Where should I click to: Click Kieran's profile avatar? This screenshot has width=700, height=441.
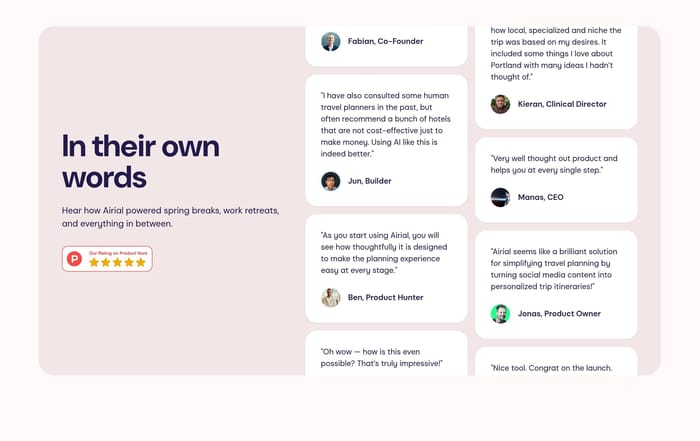tap(500, 104)
